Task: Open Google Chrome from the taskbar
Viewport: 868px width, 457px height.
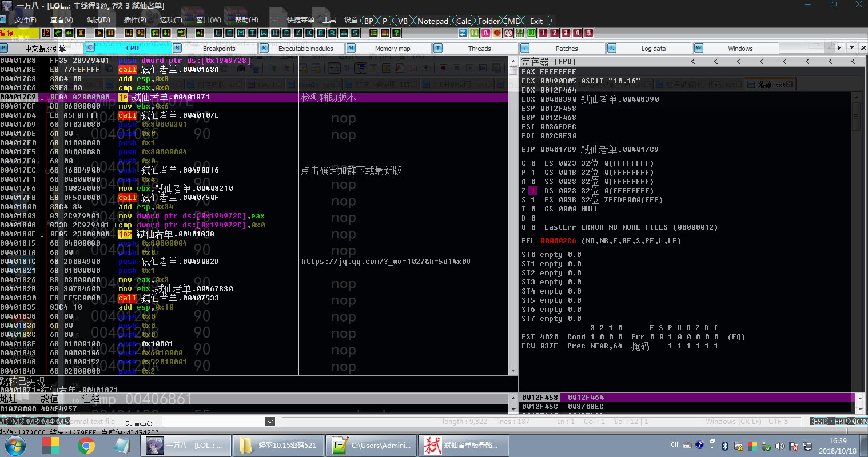Action: 86,445
